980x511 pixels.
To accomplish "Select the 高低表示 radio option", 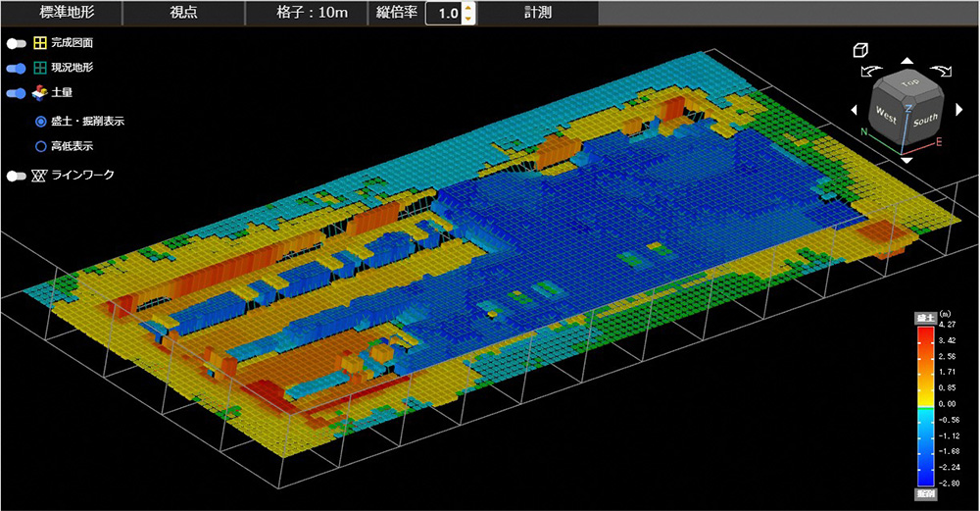I will click(40, 146).
